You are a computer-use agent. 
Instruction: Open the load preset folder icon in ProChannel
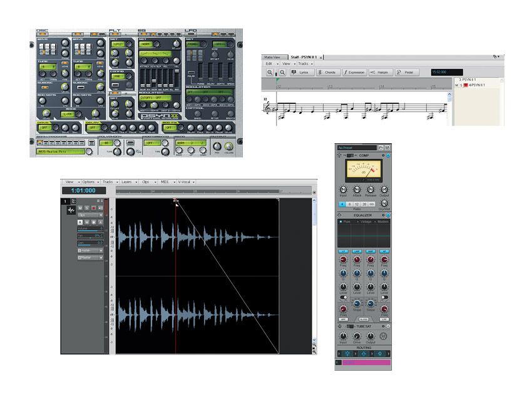click(381, 148)
